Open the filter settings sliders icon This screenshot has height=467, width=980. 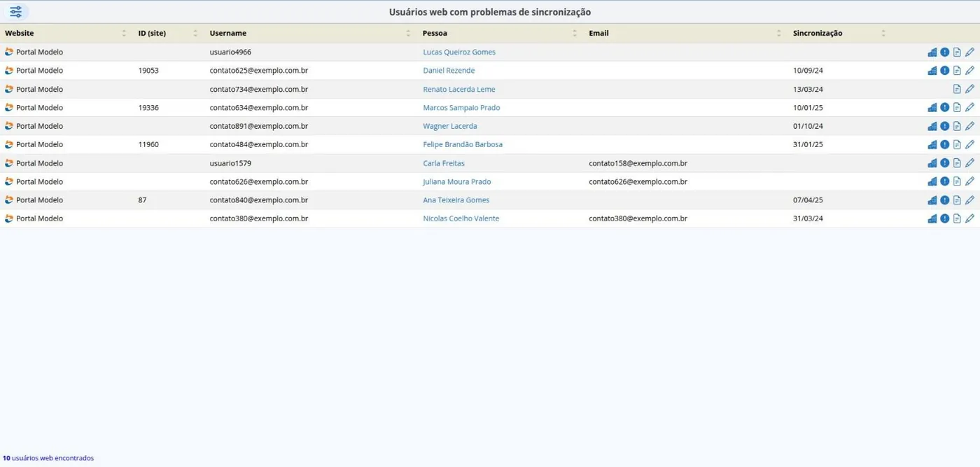(x=15, y=12)
